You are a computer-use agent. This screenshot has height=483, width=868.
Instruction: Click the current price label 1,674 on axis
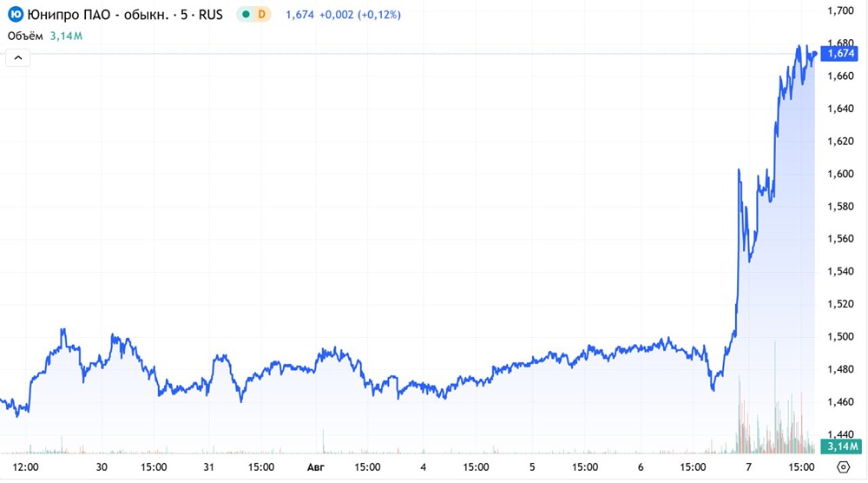(841, 54)
